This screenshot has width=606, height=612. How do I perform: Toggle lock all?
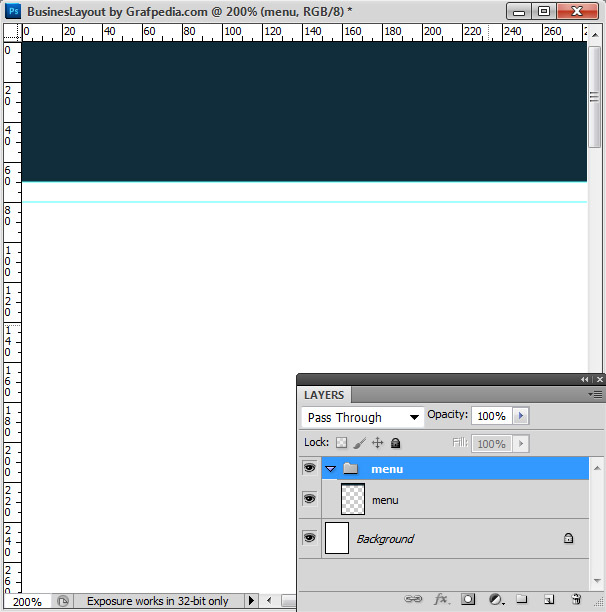(x=395, y=443)
